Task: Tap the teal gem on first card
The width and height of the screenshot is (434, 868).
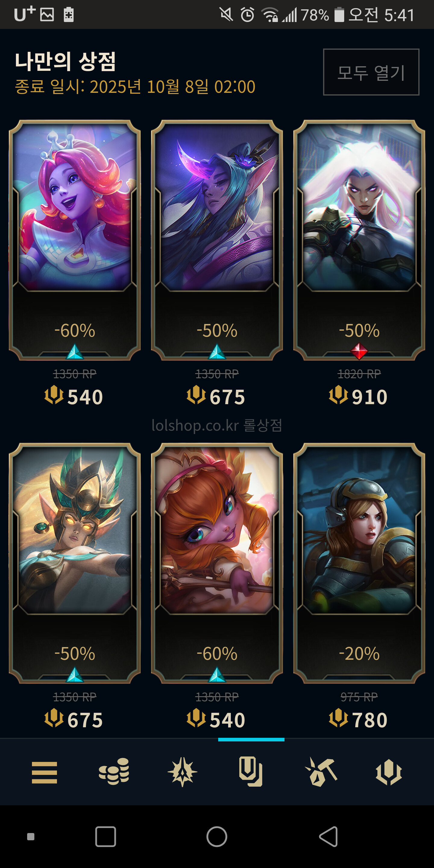Action: (x=74, y=351)
